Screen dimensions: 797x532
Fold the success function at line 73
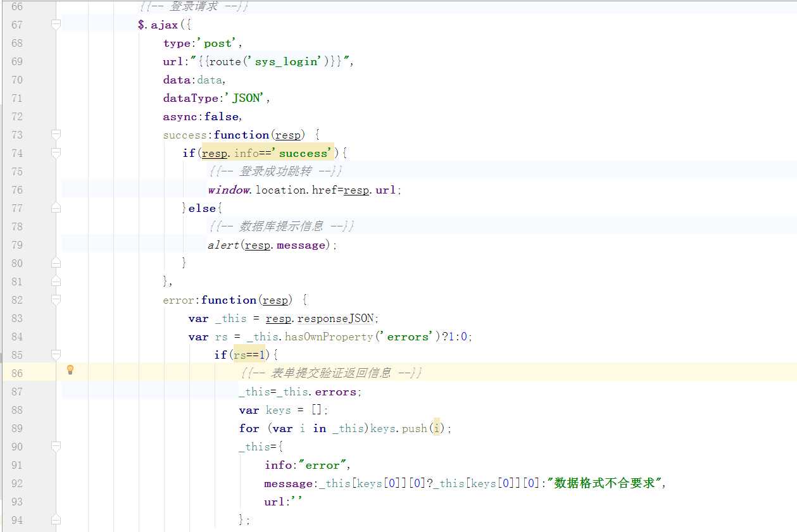56,135
